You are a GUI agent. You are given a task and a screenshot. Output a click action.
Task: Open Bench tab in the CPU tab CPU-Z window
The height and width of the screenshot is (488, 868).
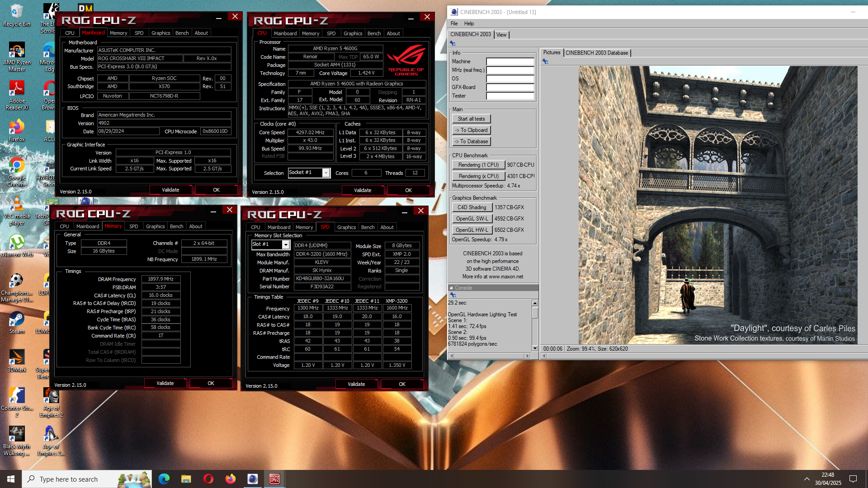pos(374,33)
